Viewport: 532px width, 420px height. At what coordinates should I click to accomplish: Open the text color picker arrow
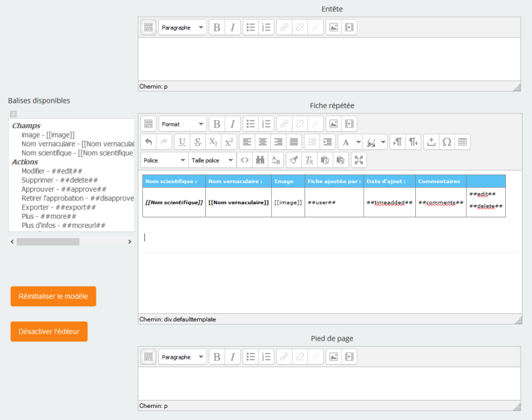click(x=358, y=142)
